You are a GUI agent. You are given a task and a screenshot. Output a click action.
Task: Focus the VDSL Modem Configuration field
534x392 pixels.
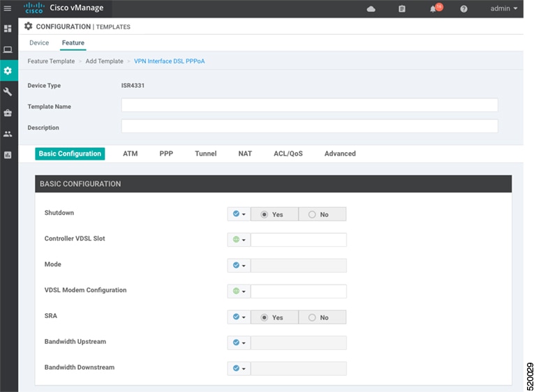pyautogui.click(x=299, y=292)
